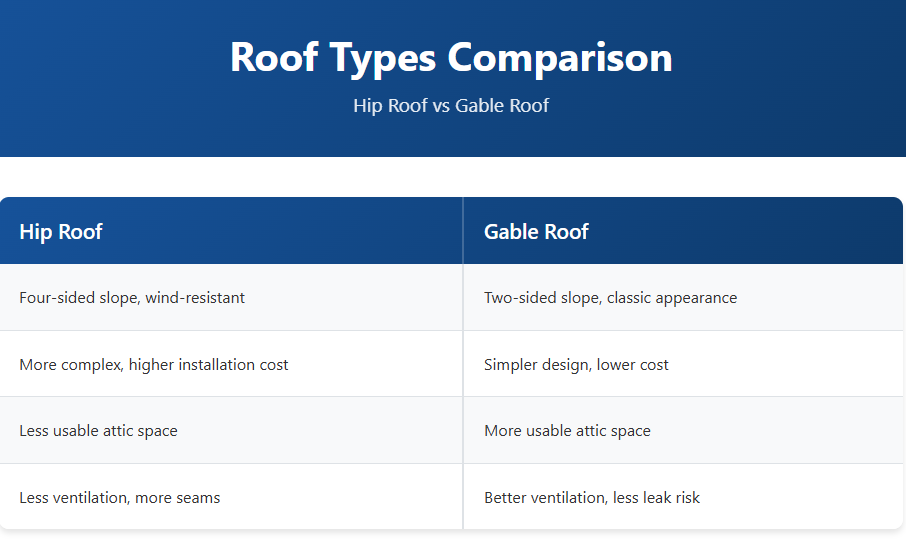
Task: Select the Simpler design, lower cost cell
Action: (576, 365)
